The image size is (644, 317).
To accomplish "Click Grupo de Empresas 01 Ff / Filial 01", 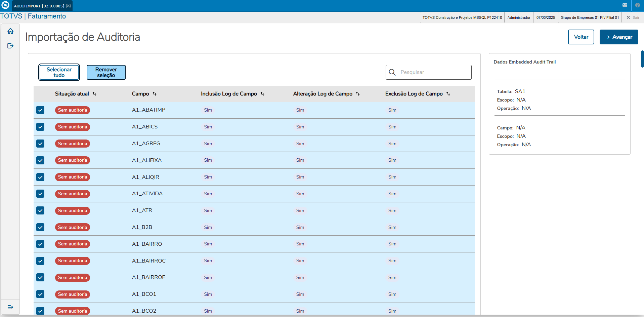I will point(590,17).
